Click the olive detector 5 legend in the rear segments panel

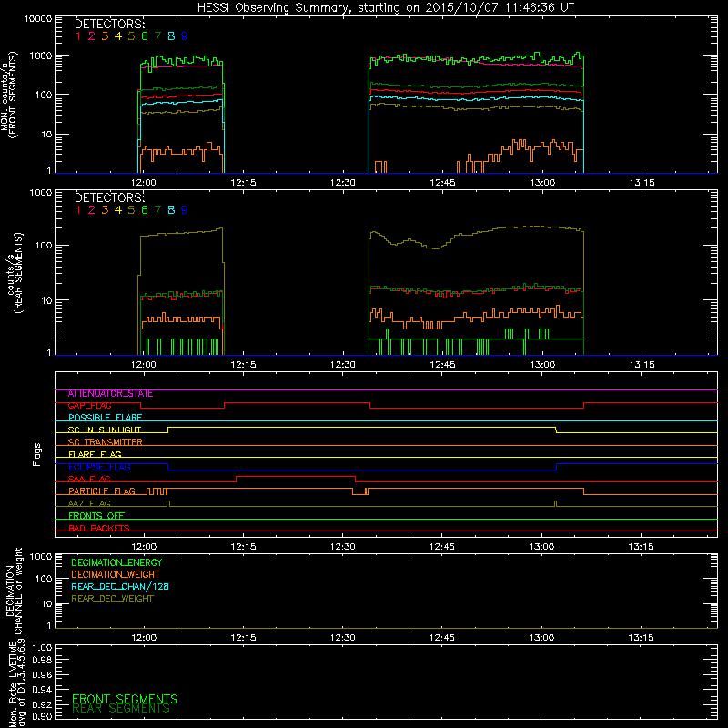tap(131, 210)
